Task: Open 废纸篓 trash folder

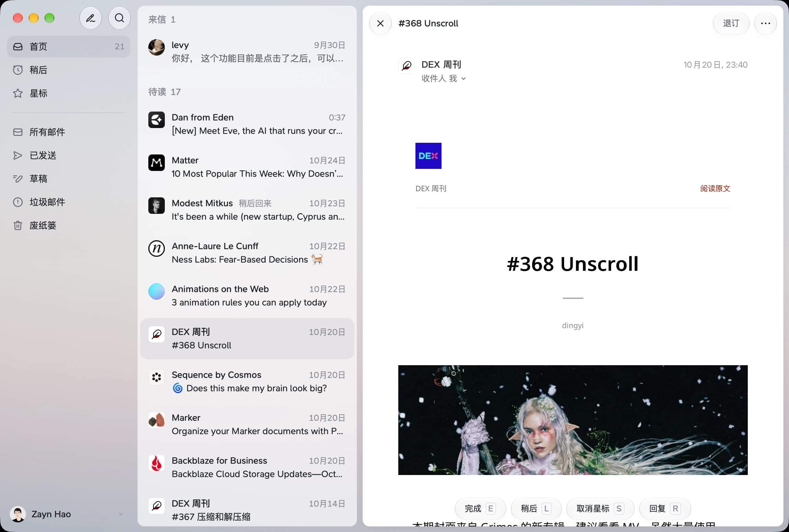Action: (x=69, y=225)
